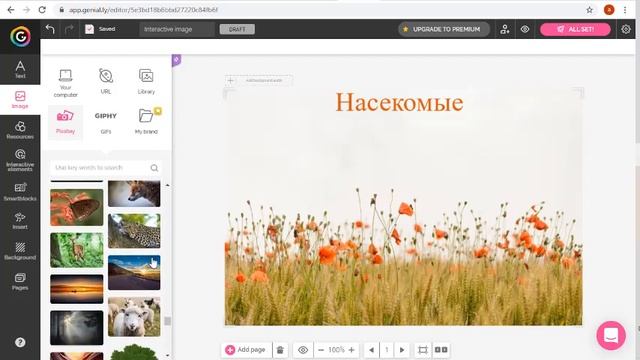Viewport: 640px width, 360px height.
Task: Insert the leopard thumbnail
Action: pyautogui.click(x=134, y=231)
